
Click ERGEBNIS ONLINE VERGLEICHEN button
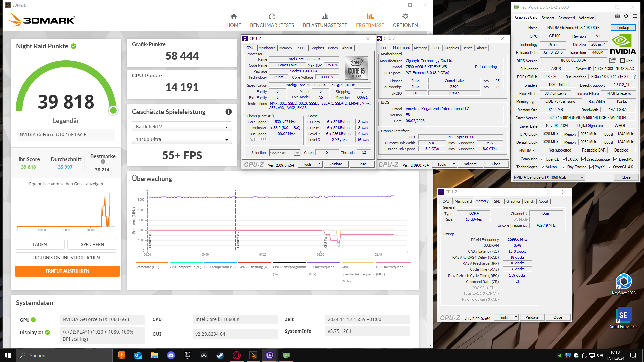click(66, 258)
